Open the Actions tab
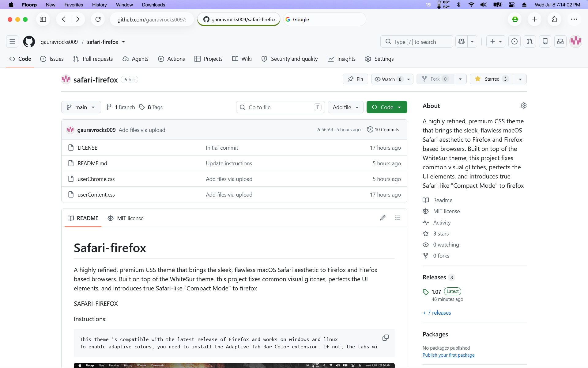 (171, 59)
